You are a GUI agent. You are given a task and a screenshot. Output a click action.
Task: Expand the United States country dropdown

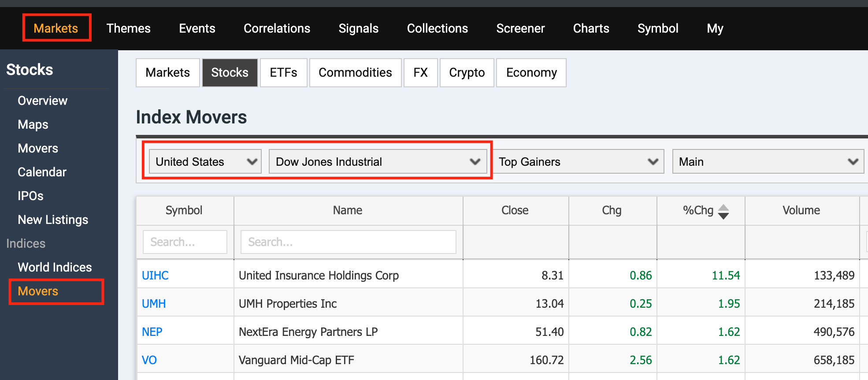(x=205, y=162)
